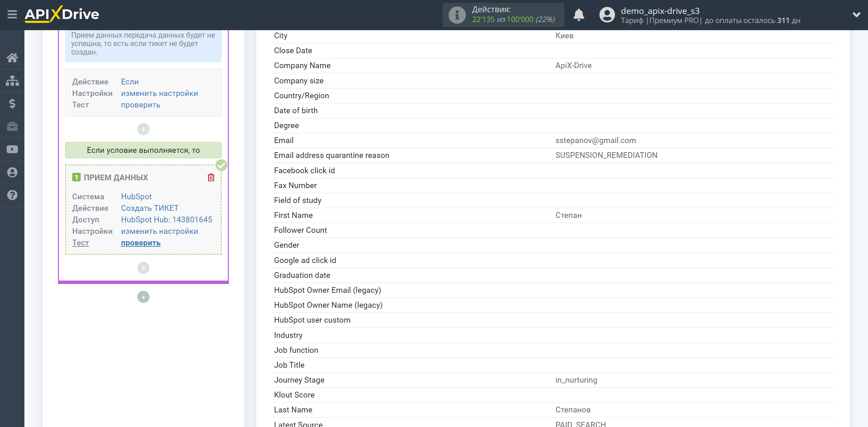Screen dimensions: 868x427
Task: Click the bold проверить test link
Action: click(141, 243)
